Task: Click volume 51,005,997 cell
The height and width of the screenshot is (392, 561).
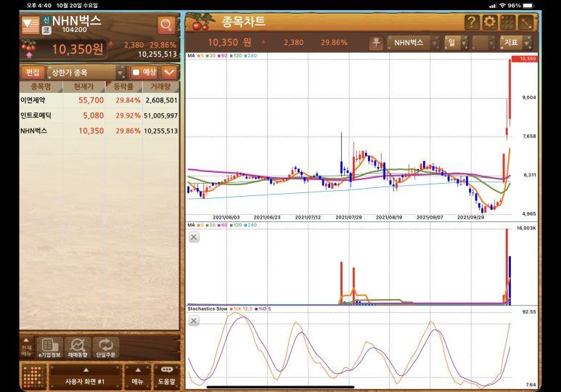Action: (160, 115)
